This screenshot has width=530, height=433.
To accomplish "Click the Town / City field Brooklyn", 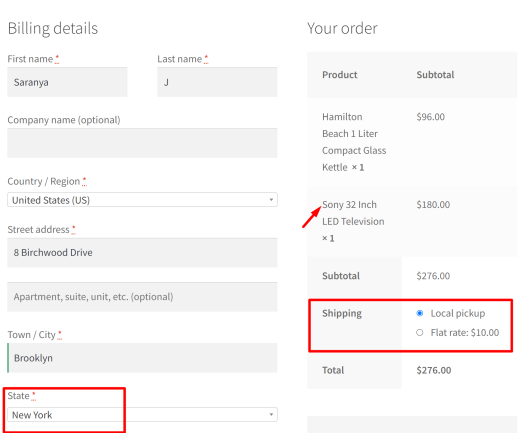I will (142, 358).
